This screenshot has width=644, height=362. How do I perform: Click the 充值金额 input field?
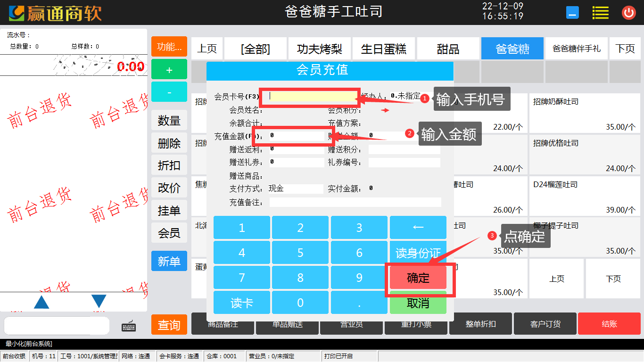(297, 136)
